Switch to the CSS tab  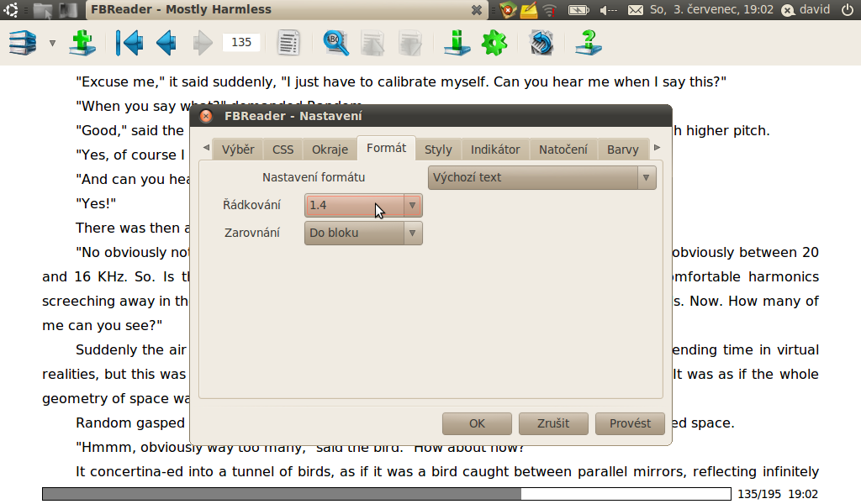(x=283, y=150)
